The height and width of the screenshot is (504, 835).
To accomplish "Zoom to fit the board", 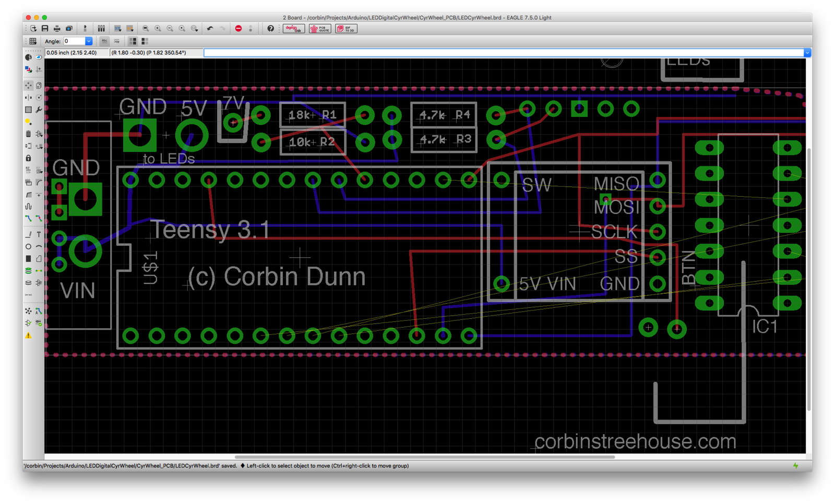I will (x=145, y=29).
